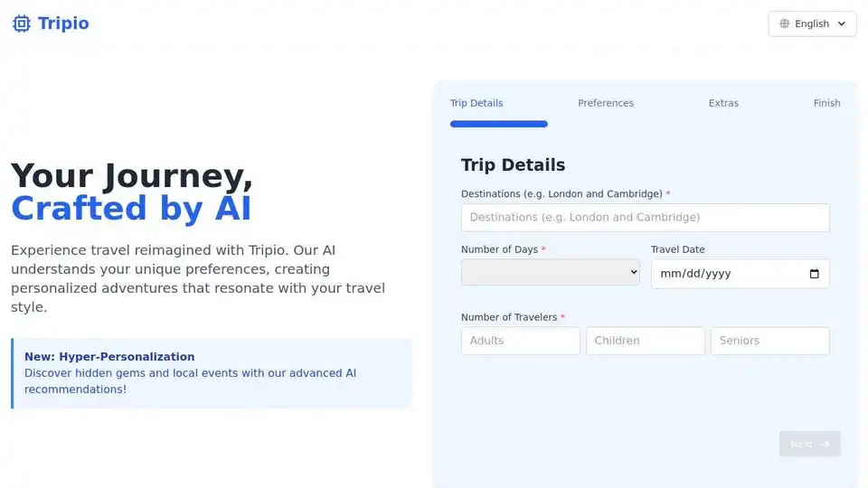Open the English language dropdown
Screen dimensions: 868x488
click(812, 23)
